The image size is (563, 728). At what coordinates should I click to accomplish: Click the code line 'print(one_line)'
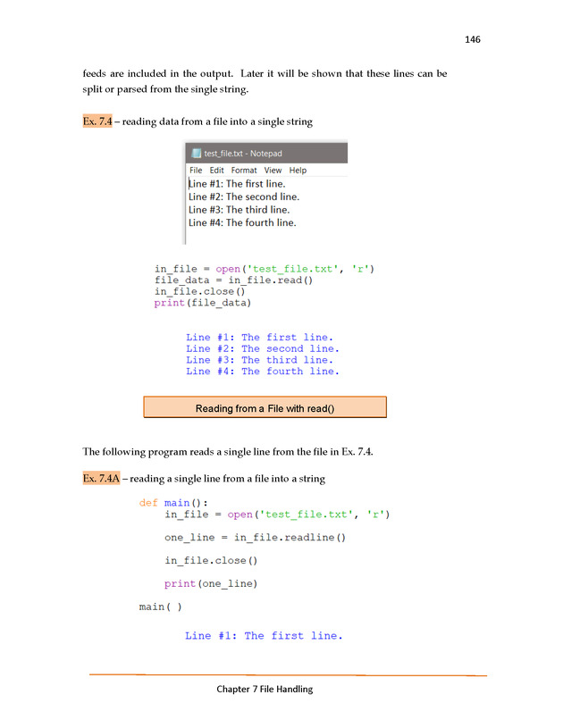[x=210, y=583]
